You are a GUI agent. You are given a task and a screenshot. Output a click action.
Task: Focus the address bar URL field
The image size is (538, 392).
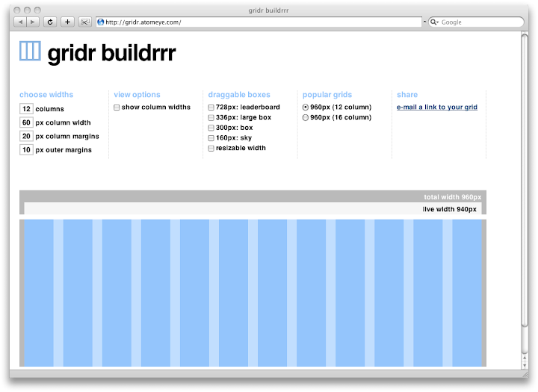[x=259, y=22]
